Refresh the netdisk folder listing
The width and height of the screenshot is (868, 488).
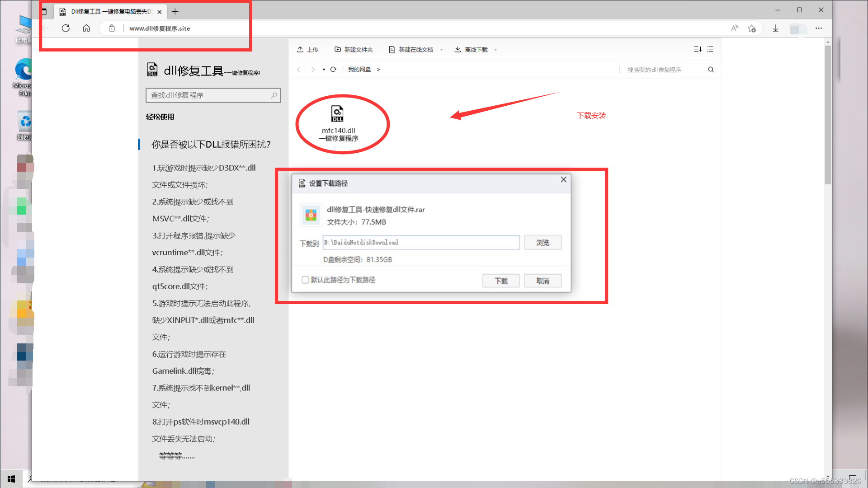pyautogui.click(x=333, y=70)
